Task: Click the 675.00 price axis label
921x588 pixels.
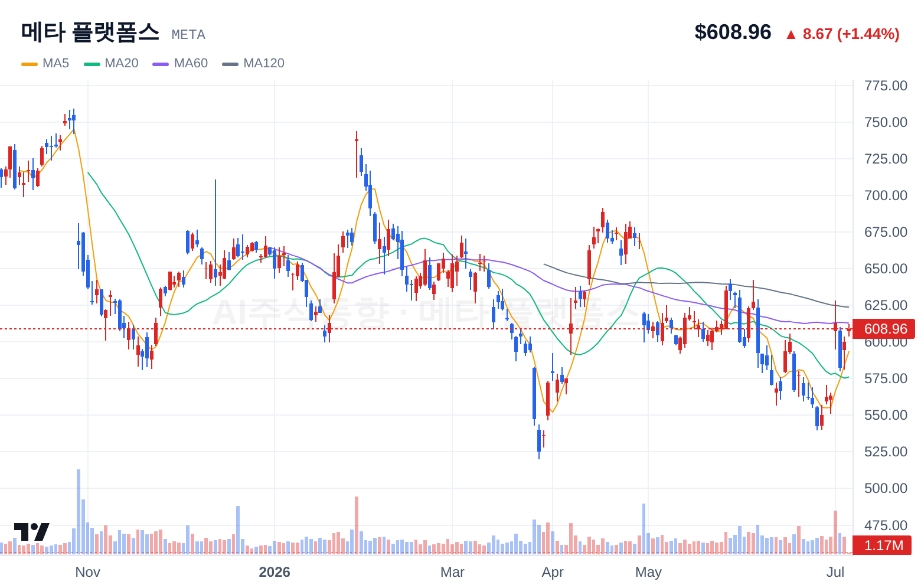Action: (x=886, y=232)
